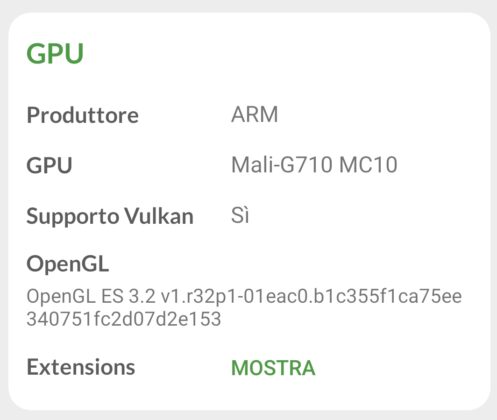Click the 3.2 version number

(x=142, y=296)
